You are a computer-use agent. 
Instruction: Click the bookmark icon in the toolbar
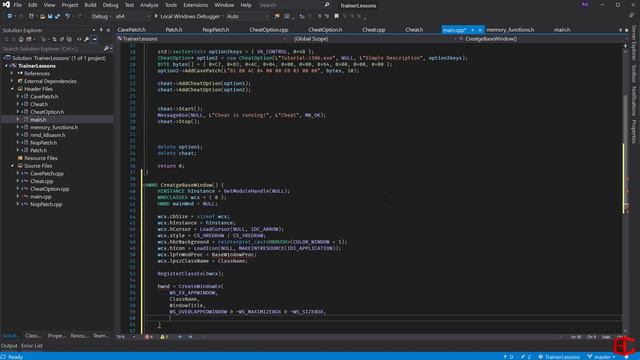pyautogui.click(x=336, y=16)
